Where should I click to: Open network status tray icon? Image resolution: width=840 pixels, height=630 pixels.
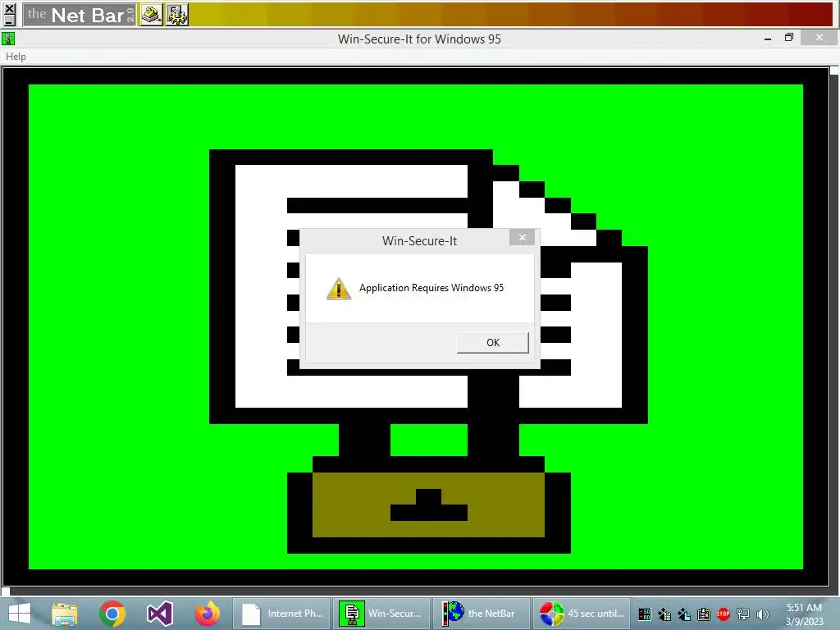click(x=743, y=614)
